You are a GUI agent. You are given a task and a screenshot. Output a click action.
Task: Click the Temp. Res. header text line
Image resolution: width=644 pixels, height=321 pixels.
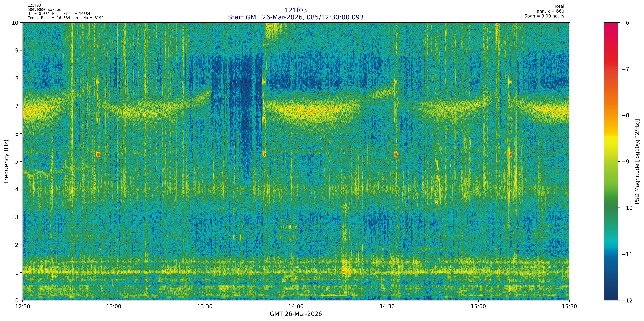click(x=66, y=18)
